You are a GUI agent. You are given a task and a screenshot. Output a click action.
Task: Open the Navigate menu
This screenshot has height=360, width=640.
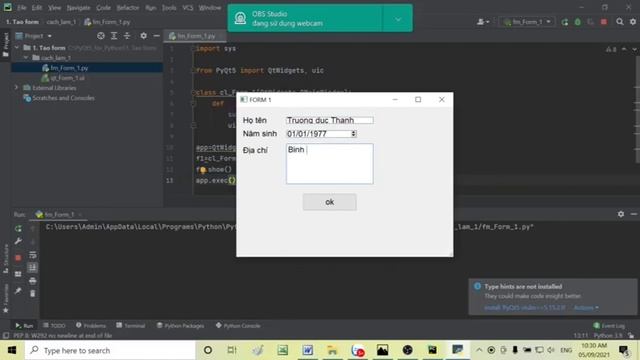pos(78,8)
